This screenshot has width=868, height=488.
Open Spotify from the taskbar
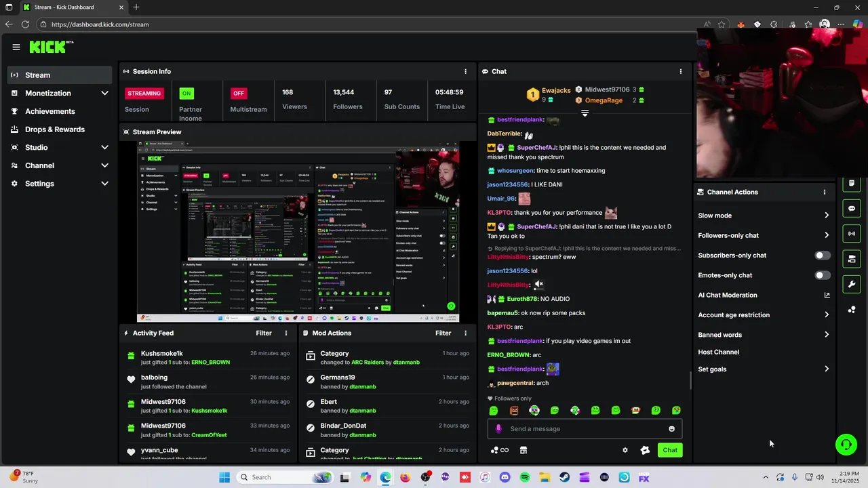coord(524,477)
